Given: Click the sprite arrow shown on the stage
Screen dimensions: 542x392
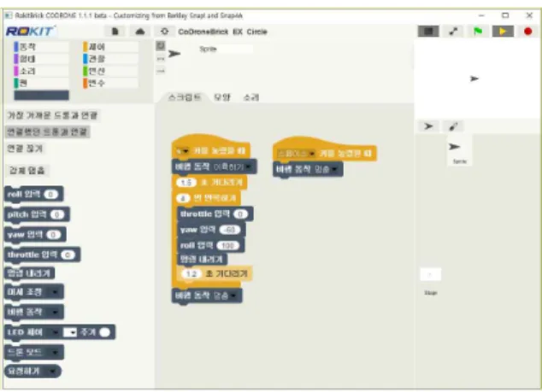Looking at the screenshot, I should click(x=474, y=79).
